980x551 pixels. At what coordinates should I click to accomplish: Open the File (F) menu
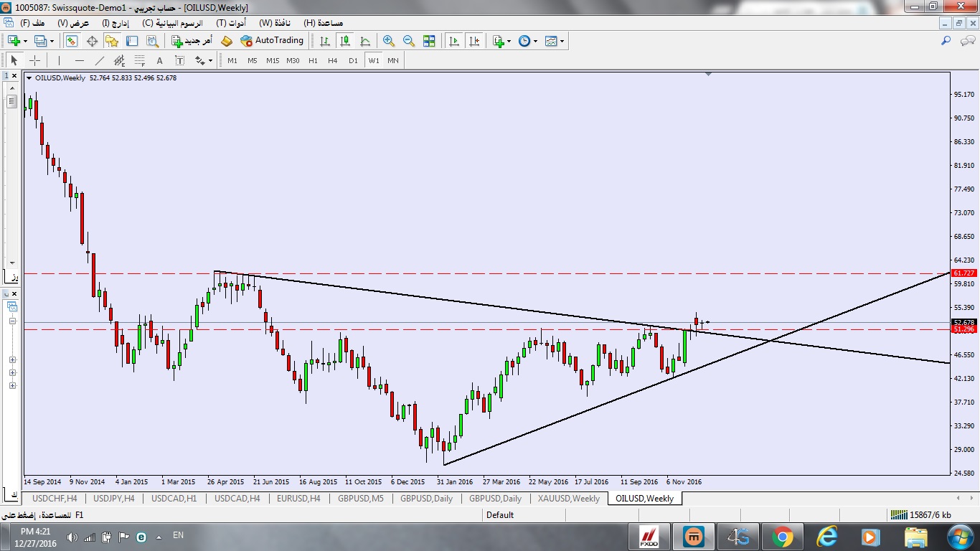coord(33,23)
